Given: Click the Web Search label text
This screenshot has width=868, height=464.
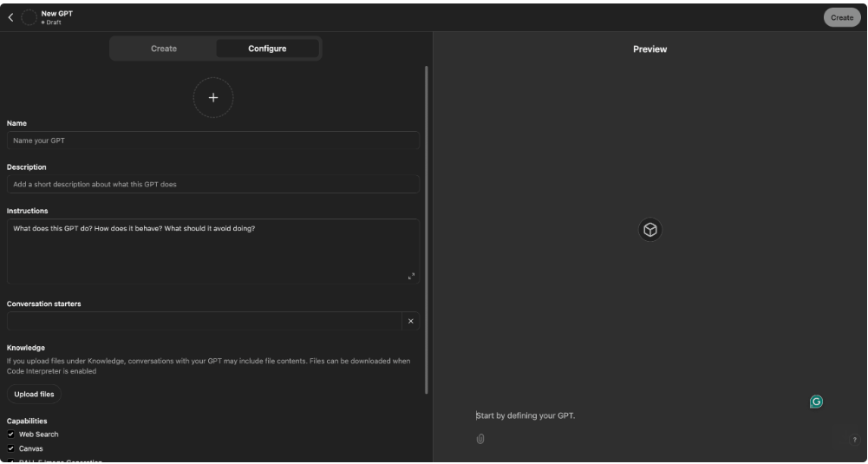Looking at the screenshot, I should [39, 435].
